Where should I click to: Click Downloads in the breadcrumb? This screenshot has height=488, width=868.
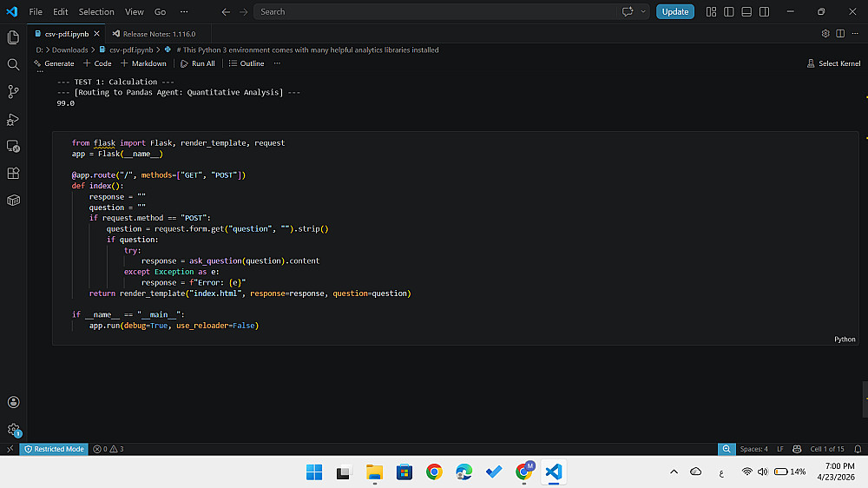coord(69,49)
